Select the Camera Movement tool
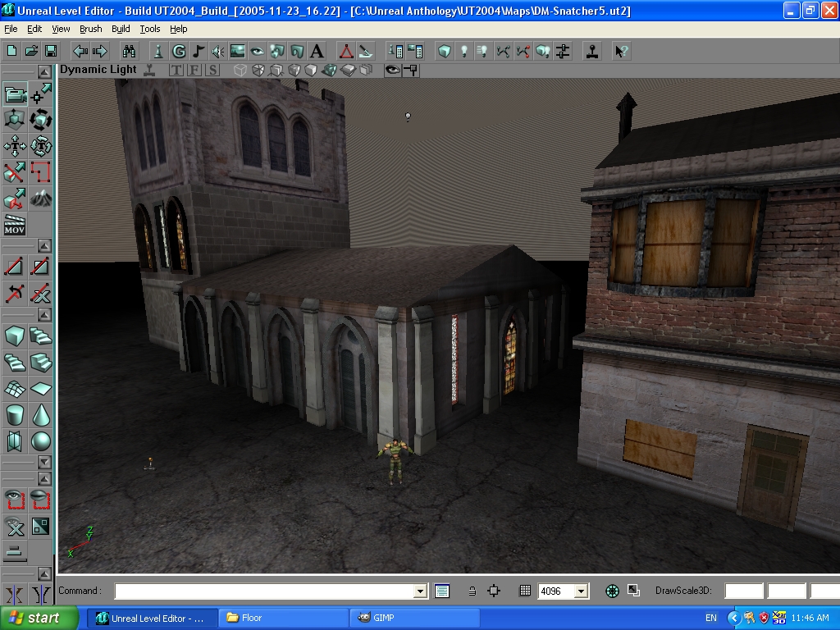The width and height of the screenshot is (840, 630). tap(15, 95)
